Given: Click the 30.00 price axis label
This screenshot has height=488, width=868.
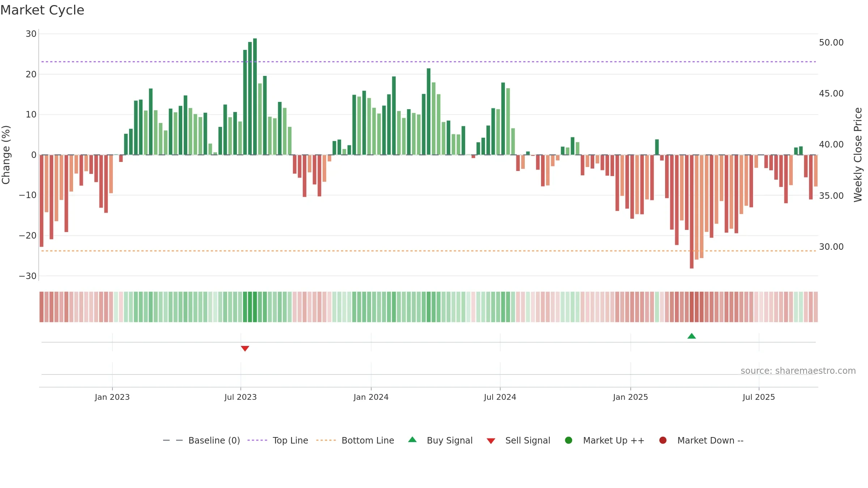Looking at the screenshot, I should pos(831,247).
